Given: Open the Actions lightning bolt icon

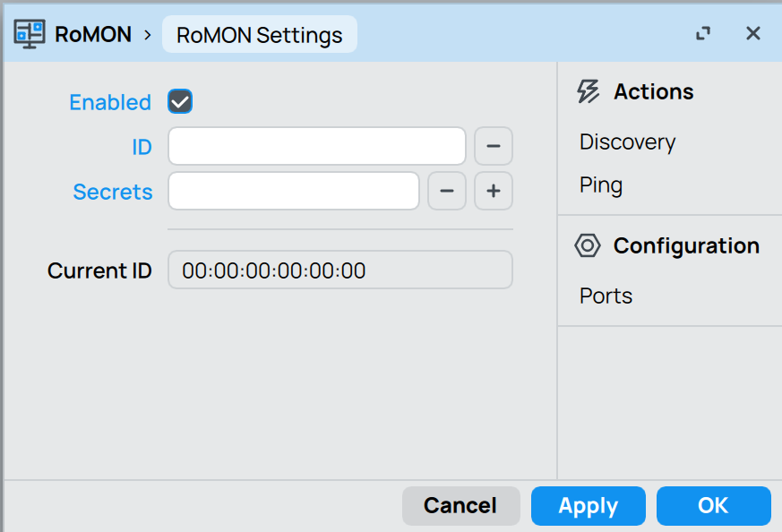Looking at the screenshot, I should click(588, 90).
